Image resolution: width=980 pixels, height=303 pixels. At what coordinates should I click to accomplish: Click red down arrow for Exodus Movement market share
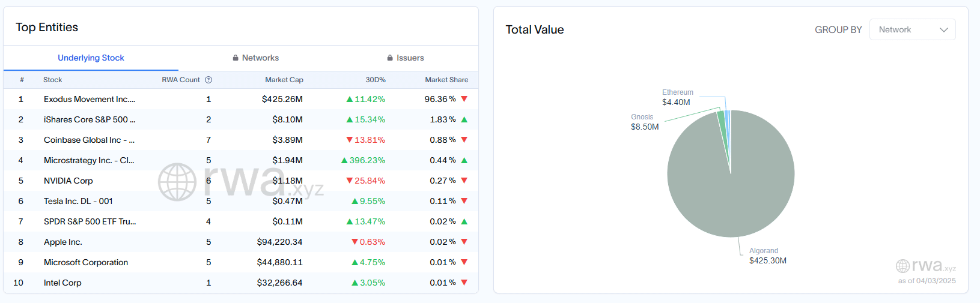[464, 99]
